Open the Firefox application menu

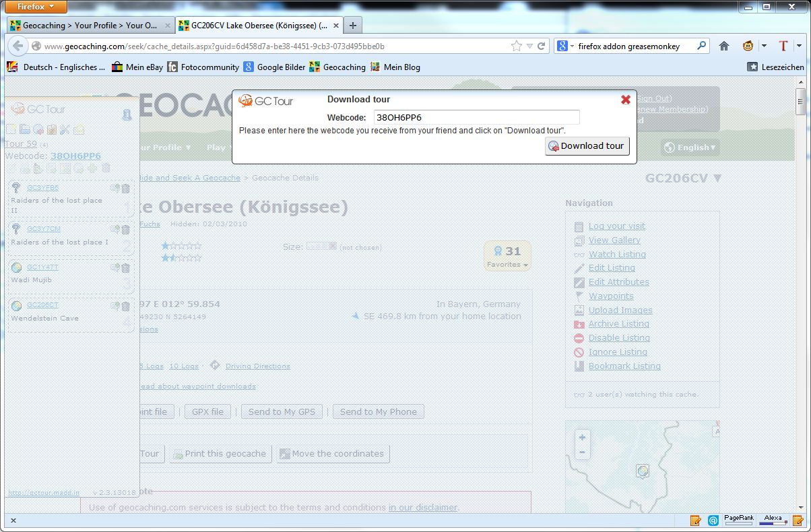(36, 7)
